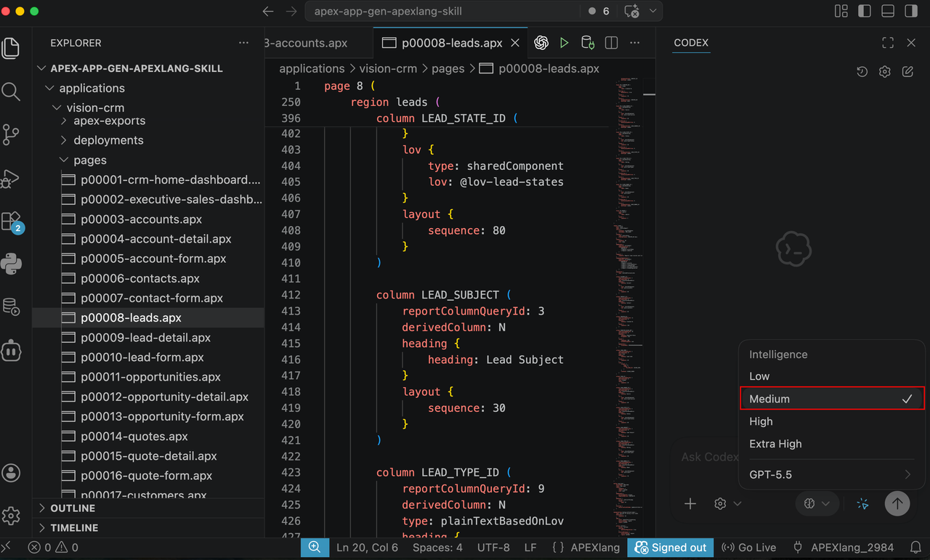
Task: Click the Signed out status item
Action: [x=671, y=548]
